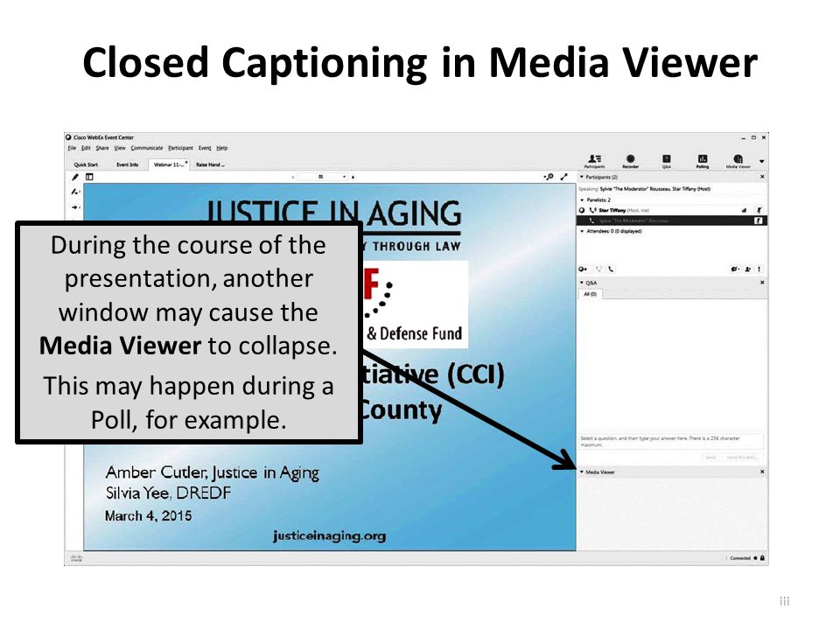Open the Q&A panel icon in toolbar
Viewport: 840px width, 630px height.
coord(667,161)
